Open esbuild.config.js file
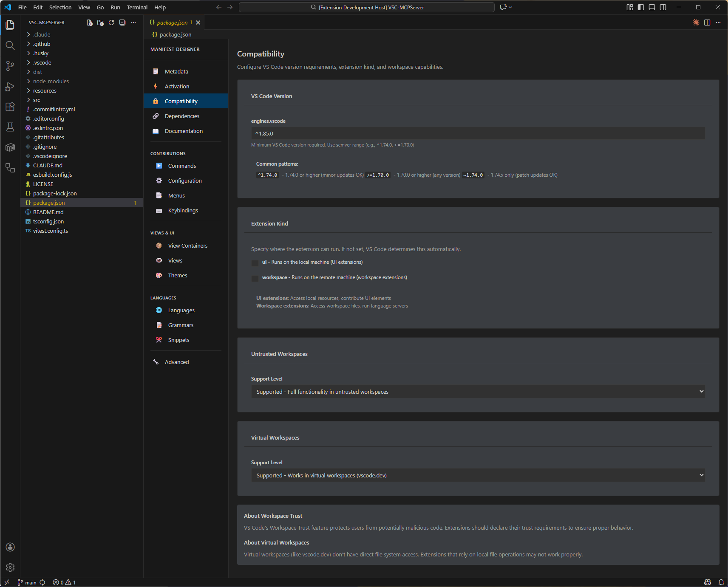 (82, 175)
